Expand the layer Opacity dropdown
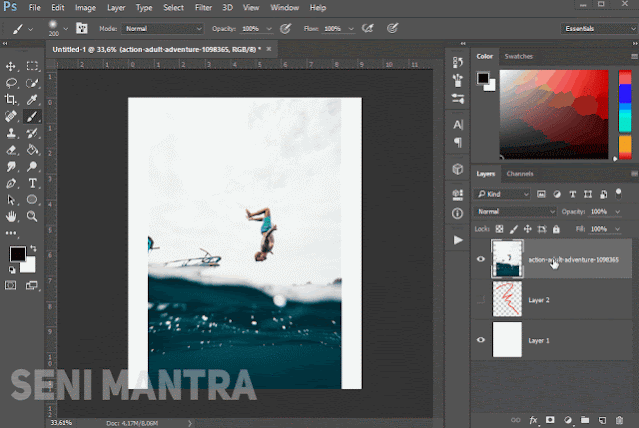The height and width of the screenshot is (428, 639). (x=617, y=212)
